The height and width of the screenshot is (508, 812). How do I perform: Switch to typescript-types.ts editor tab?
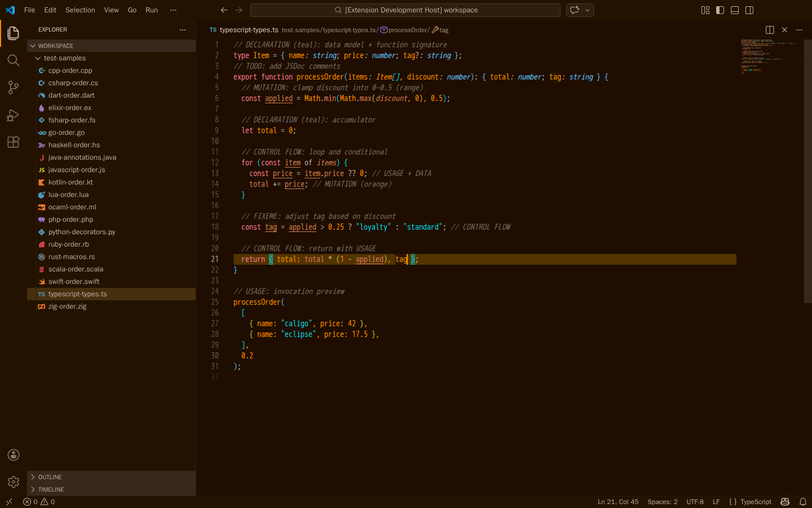coord(248,30)
